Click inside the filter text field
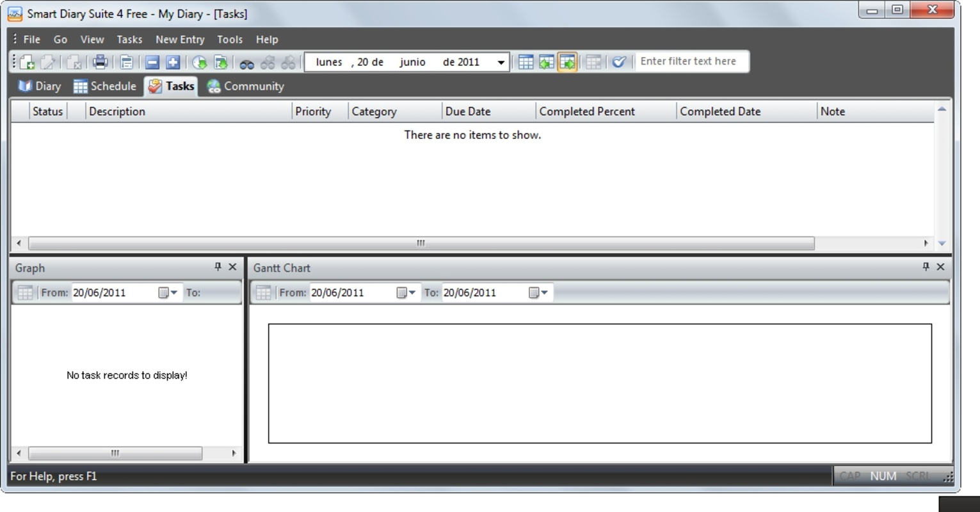This screenshot has height=512, width=980. [x=690, y=61]
